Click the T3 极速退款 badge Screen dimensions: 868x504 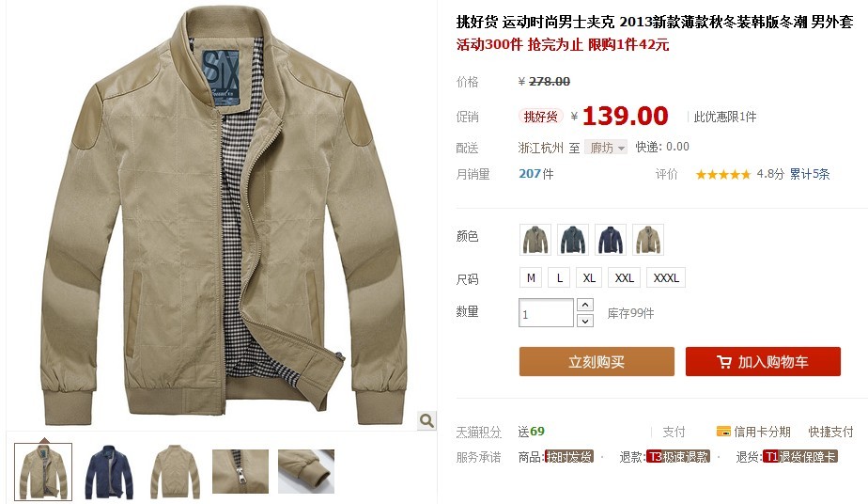coord(678,457)
